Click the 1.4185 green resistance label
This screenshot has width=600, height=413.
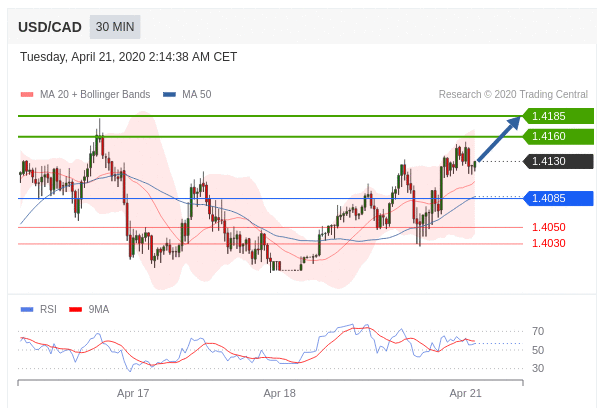pos(558,116)
